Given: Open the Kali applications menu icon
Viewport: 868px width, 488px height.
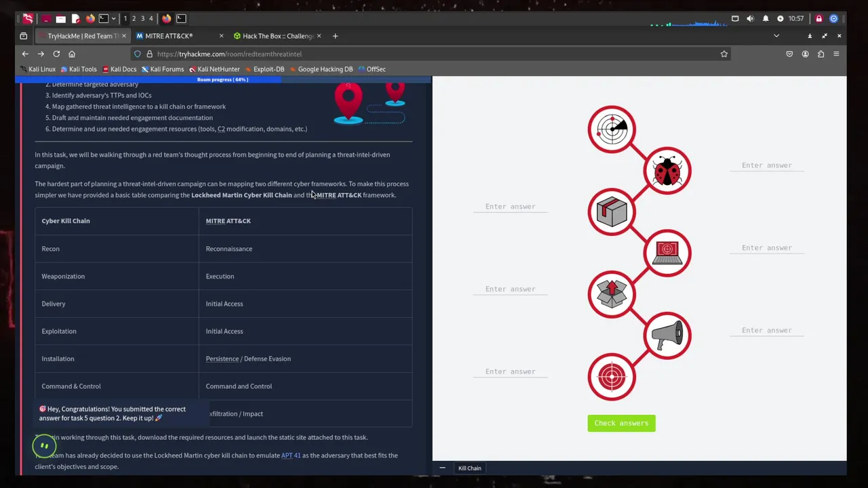Looking at the screenshot, I should pyautogui.click(x=28, y=18).
